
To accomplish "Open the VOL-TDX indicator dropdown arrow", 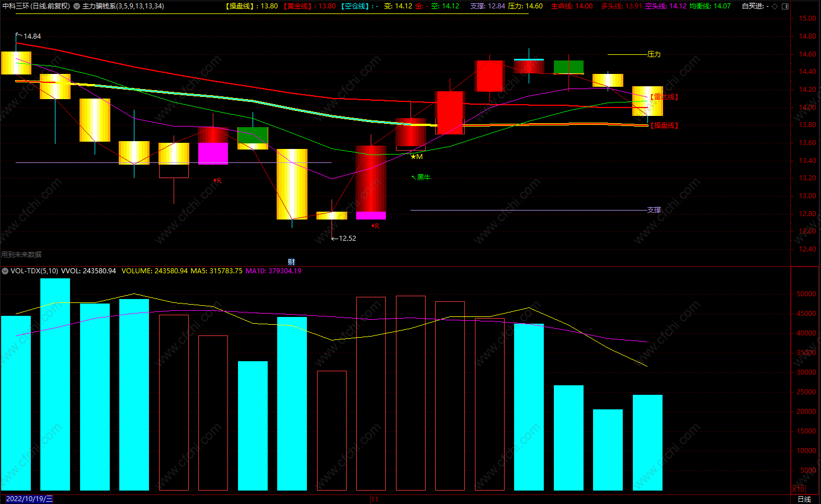I will coord(5,271).
